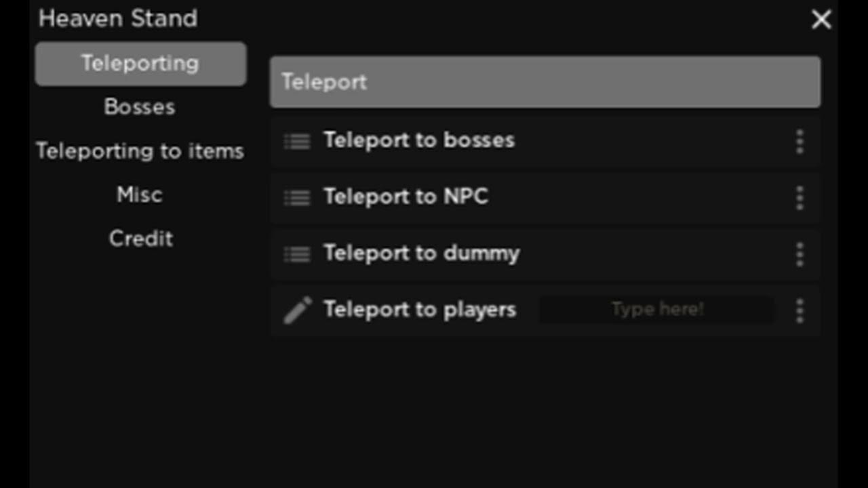Select the Teleporting tab
The height and width of the screenshot is (488, 868).
[x=140, y=64]
